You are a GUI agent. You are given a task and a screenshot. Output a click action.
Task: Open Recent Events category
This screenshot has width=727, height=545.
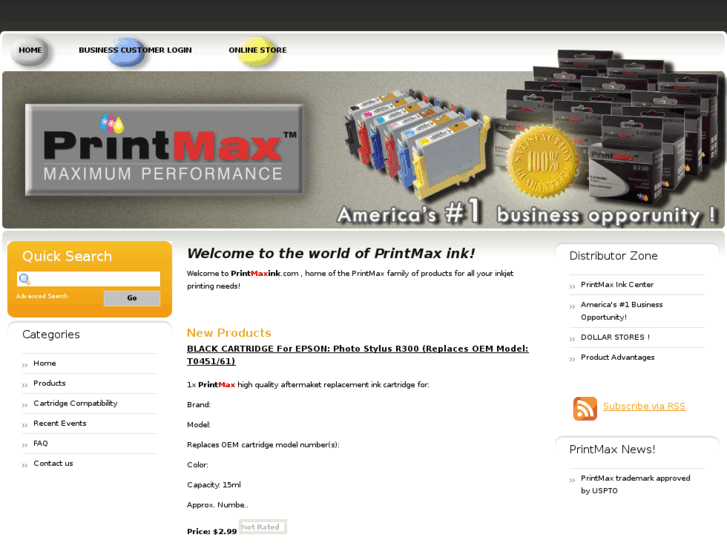tap(60, 423)
